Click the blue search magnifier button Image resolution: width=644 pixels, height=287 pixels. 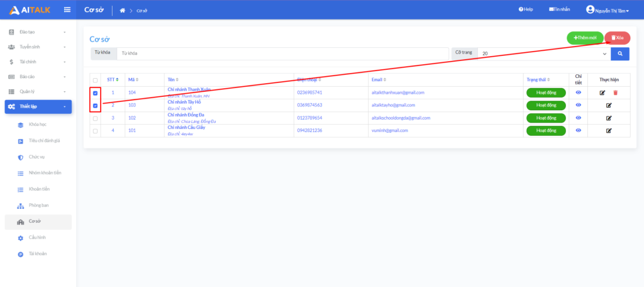coord(620,54)
